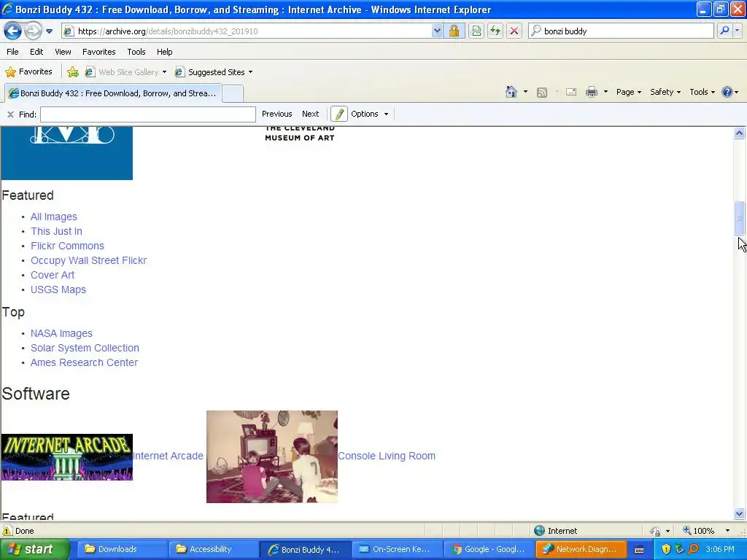Open the Internet Arcade text link
This screenshot has height=560, width=747.
169,456
